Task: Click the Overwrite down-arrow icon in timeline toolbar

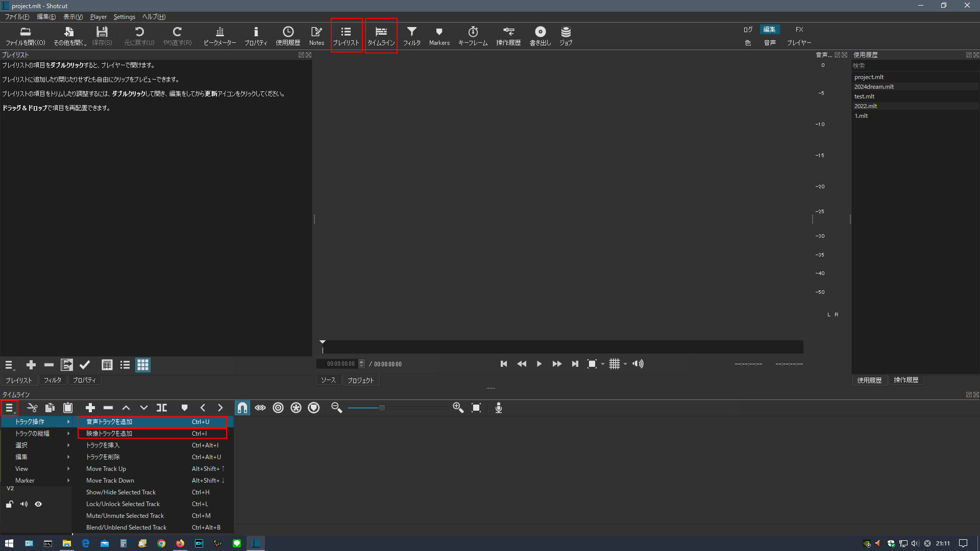Action: pos(144,408)
